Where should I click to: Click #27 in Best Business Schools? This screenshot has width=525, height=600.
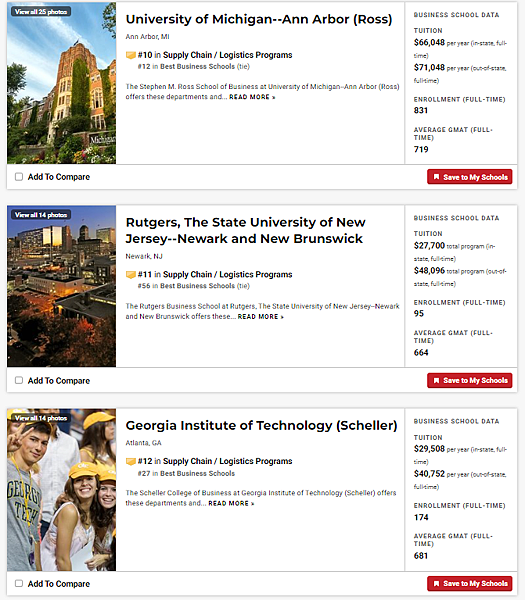186,473
